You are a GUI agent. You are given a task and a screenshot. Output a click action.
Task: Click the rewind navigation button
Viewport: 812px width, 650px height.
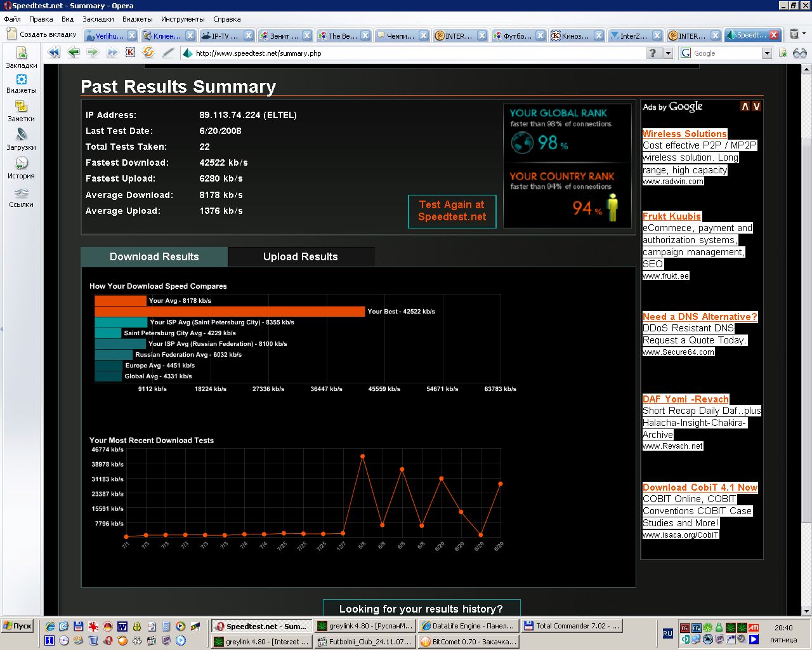click(x=54, y=53)
